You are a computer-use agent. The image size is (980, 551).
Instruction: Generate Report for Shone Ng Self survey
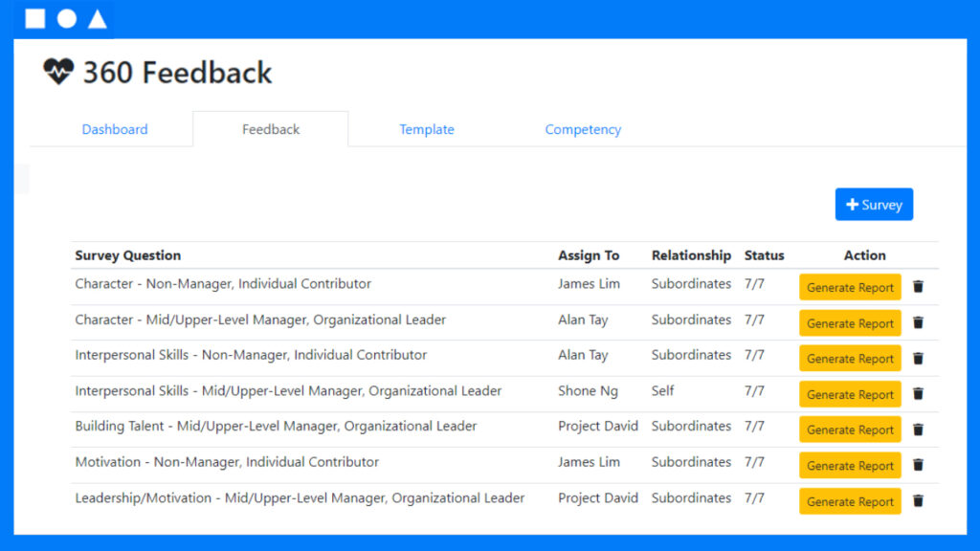pyautogui.click(x=850, y=394)
